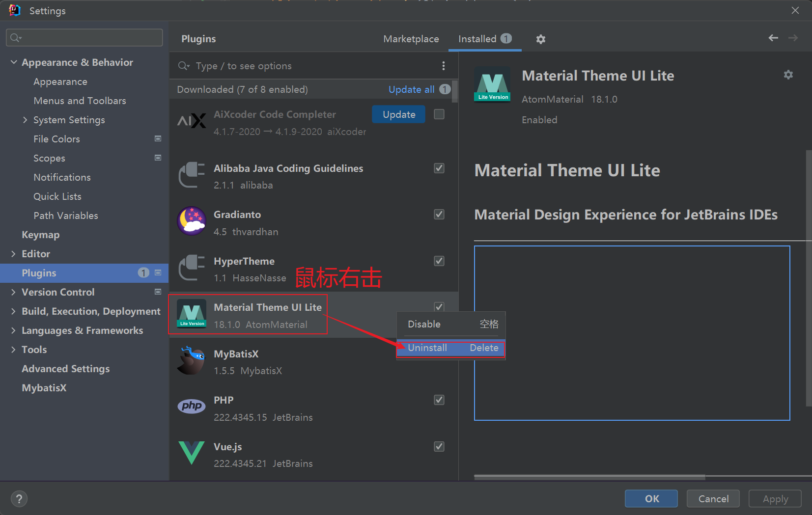Click the File Colors project-level icon

(158, 139)
